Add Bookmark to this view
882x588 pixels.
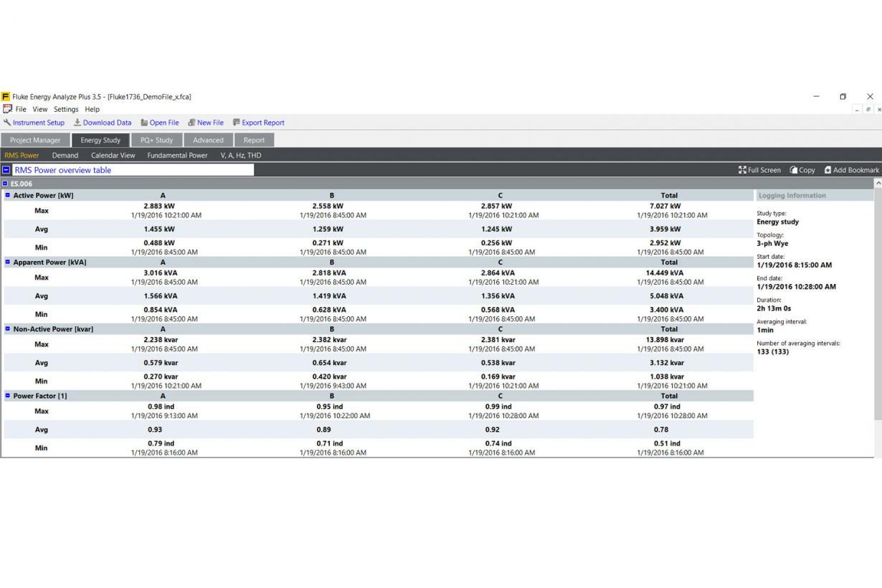(x=851, y=170)
